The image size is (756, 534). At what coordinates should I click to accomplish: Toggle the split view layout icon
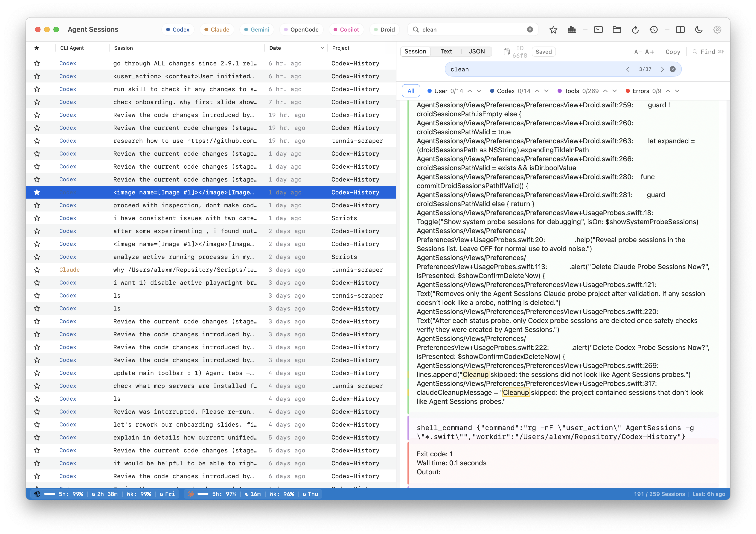tap(680, 29)
